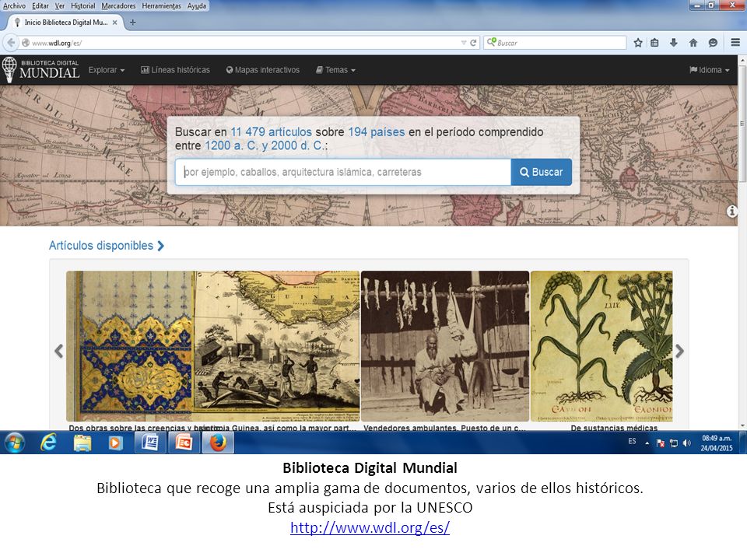Open Mapas interactivos navigation link

pyautogui.click(x=263, y=70)
